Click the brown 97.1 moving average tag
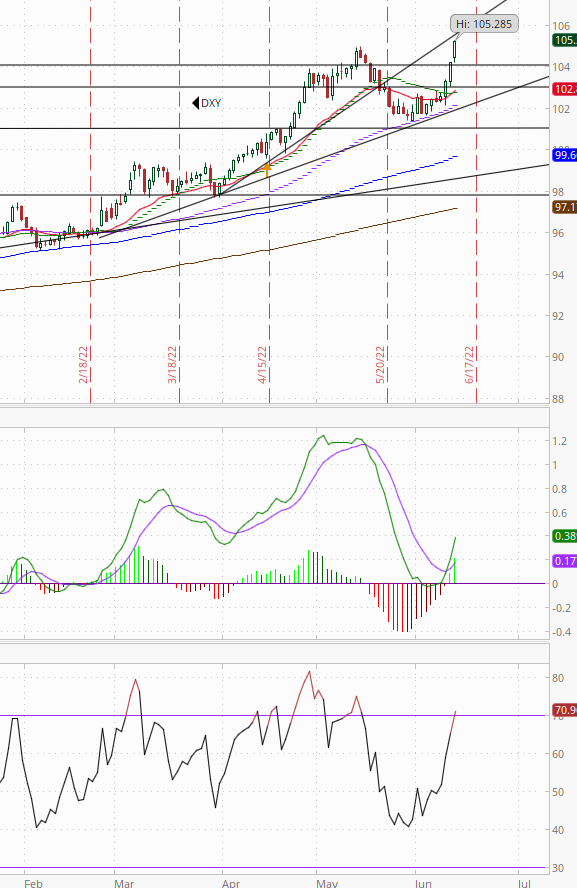 (x=565, y=207)
